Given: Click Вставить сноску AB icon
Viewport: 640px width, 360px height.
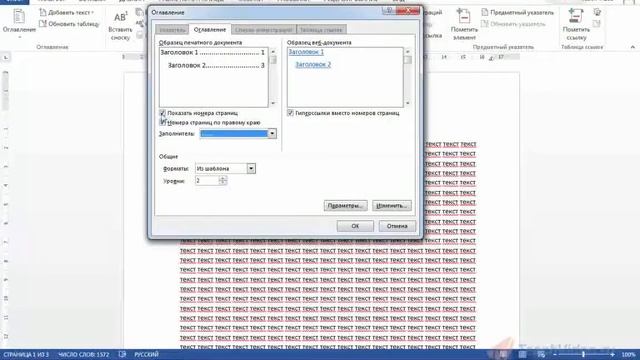Looking at the screenshot, I should pyautogui.click(x=120, y=17).
